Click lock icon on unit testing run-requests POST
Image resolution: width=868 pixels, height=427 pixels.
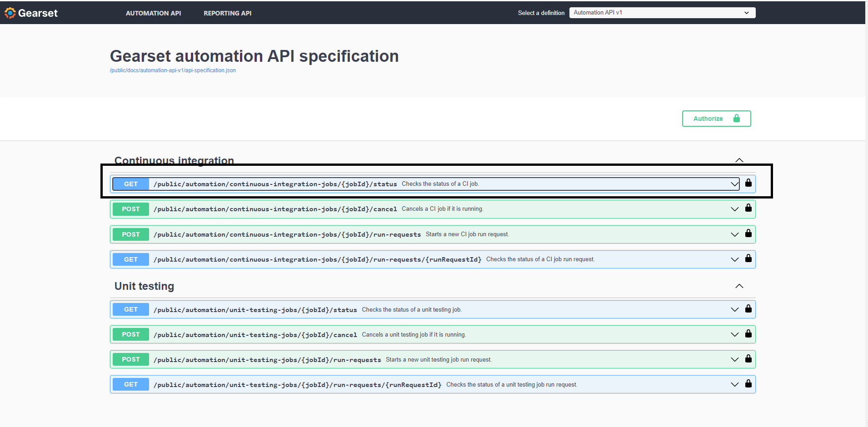(748, 359)
